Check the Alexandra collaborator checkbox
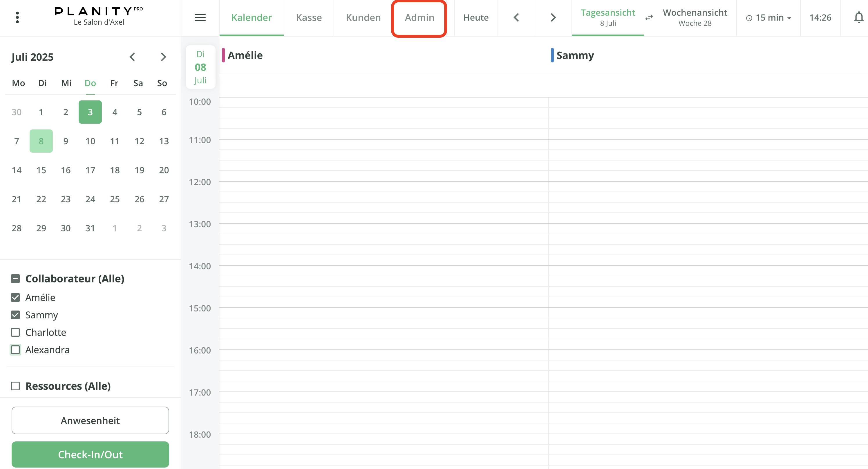 (x=15, y=350)
